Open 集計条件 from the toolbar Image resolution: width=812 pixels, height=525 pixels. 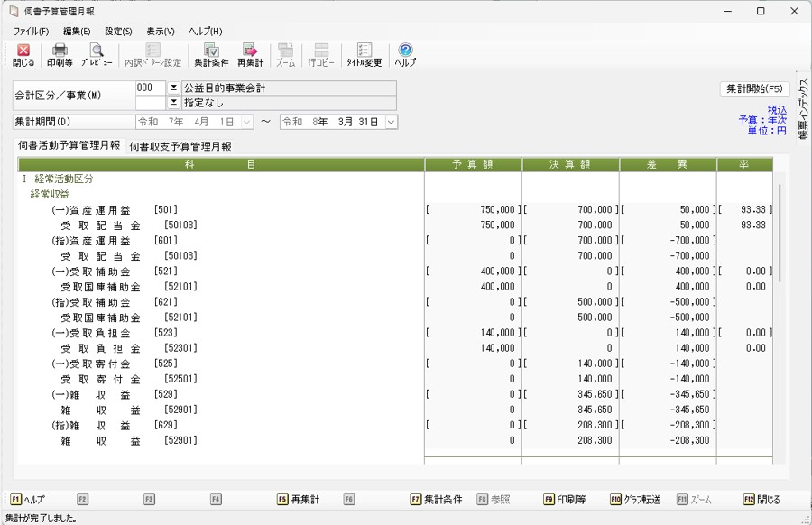click(x=211, y=55)
